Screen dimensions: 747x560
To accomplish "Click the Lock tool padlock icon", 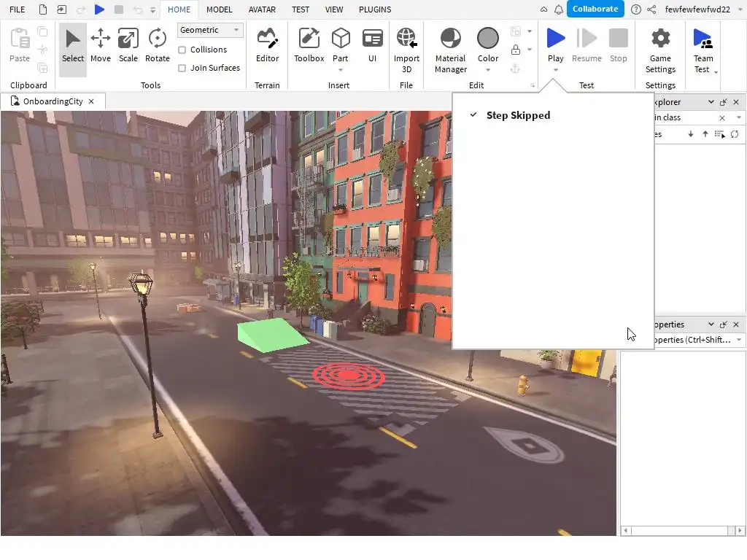I will (516, 50).
